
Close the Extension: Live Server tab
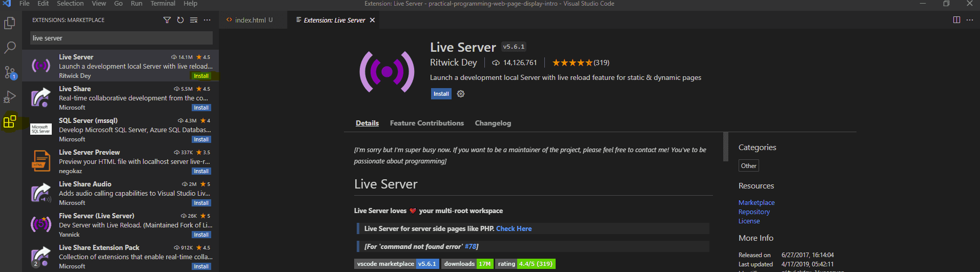tap(373, 20)
